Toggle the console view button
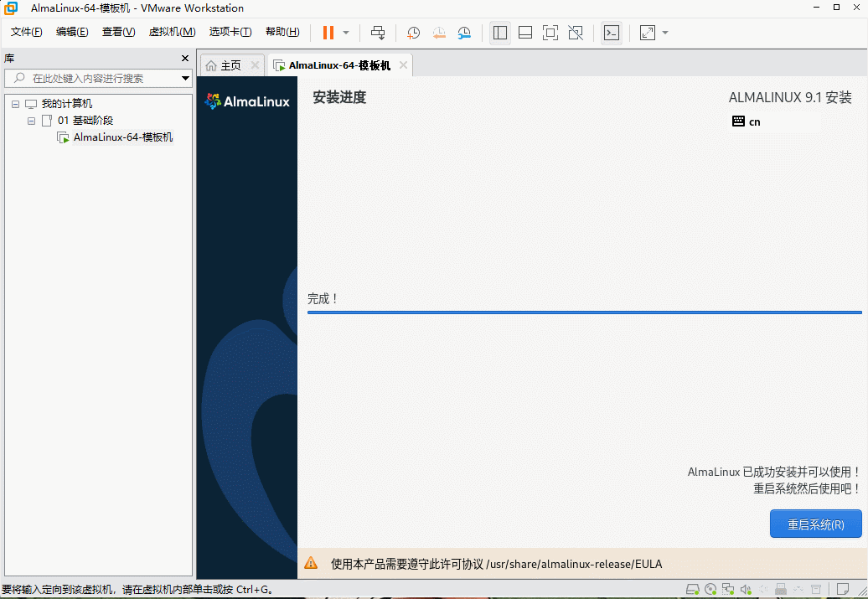This screenshot has width=868, height=599. tap(612, 33)
